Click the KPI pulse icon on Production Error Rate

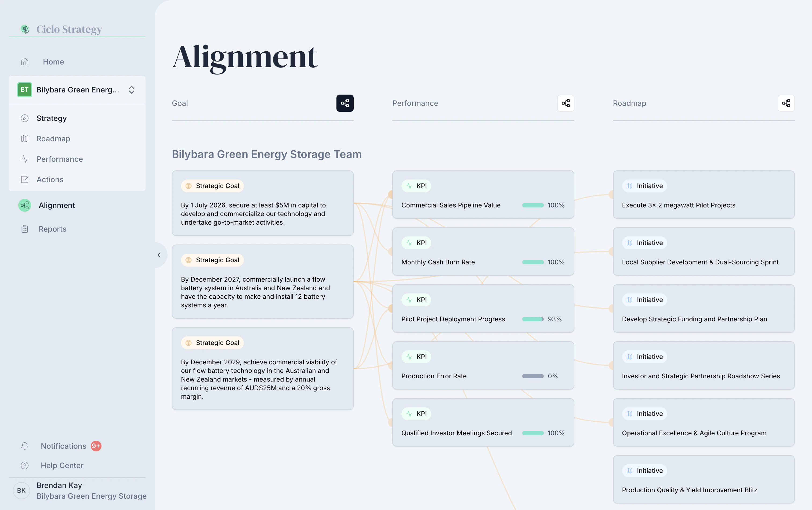(409, 357)
